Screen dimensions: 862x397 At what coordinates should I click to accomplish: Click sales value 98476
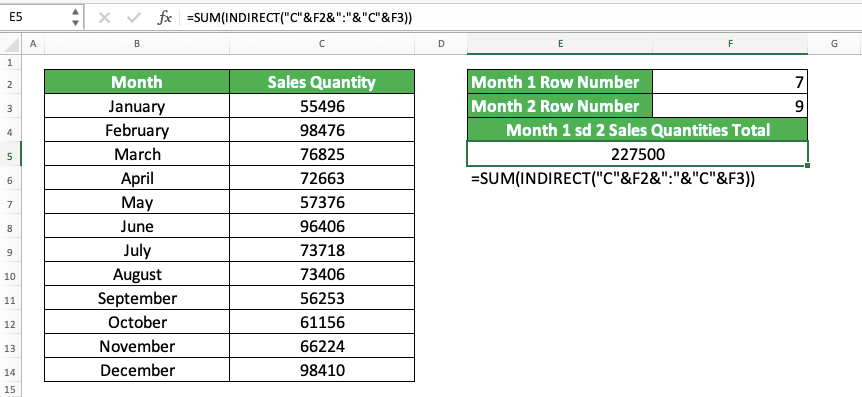(x=322, y=130)
